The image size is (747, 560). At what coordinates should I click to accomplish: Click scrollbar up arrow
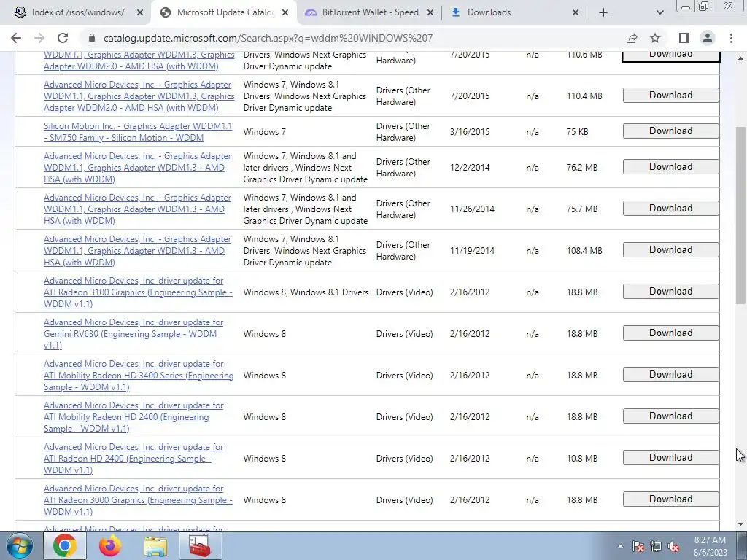[x=740, y=58]
